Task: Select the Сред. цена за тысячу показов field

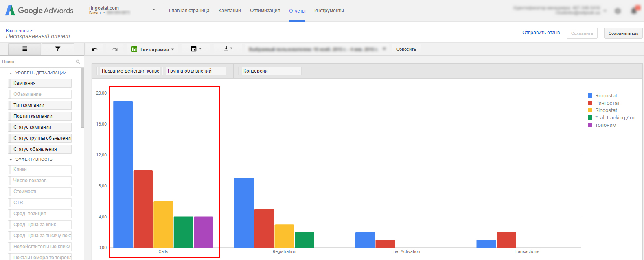Action: point(40,236)
